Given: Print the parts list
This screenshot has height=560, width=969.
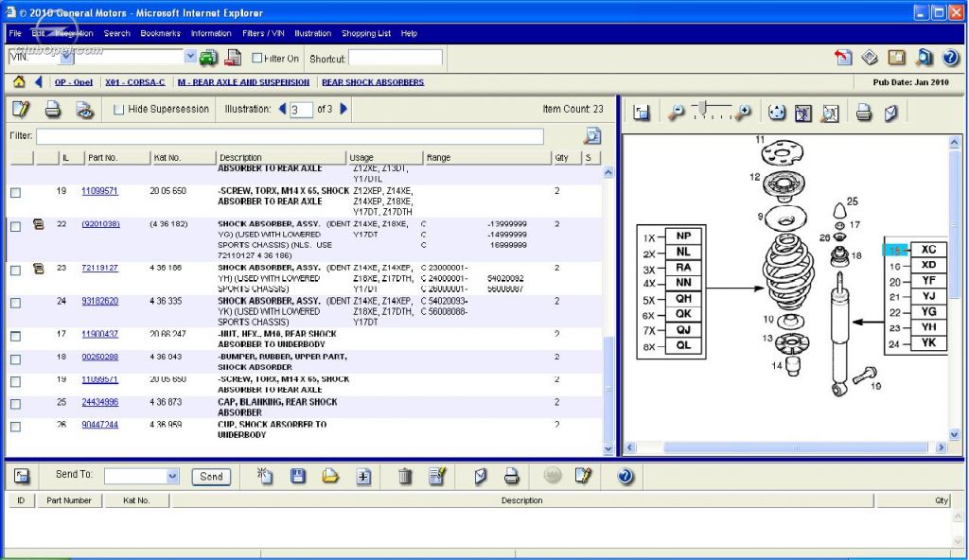Looking at the screenshot, I should pos(53,110).
